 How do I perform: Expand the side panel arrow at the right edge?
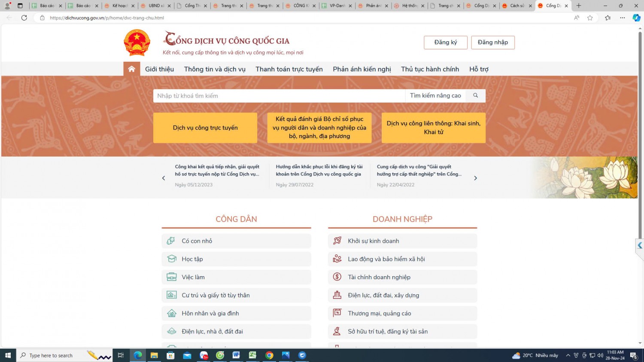tap(640, 246)
